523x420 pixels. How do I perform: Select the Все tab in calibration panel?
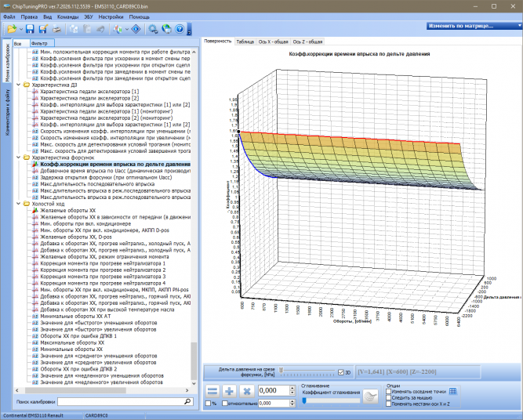pyautogui.click(x=21, y=43)
